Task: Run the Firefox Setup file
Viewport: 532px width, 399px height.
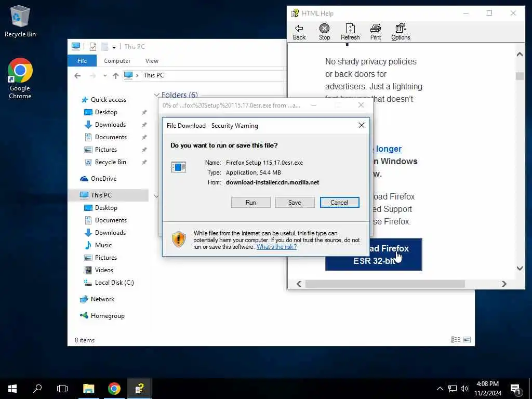Action: (251, 202)
